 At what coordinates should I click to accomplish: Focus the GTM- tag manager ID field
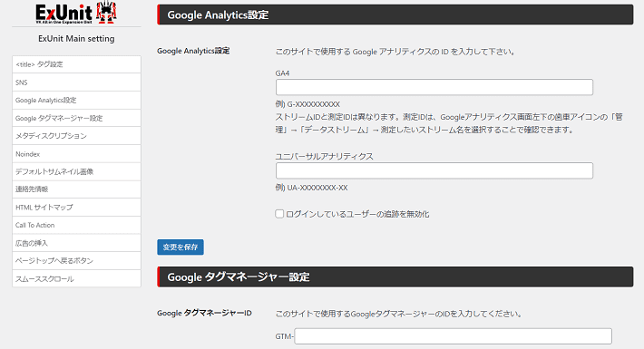(x=453, y=336)
